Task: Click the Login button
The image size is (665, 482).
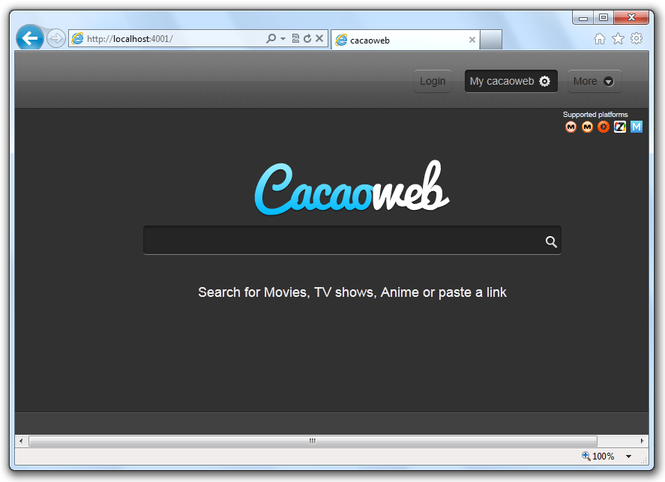Action: (433, 81)
